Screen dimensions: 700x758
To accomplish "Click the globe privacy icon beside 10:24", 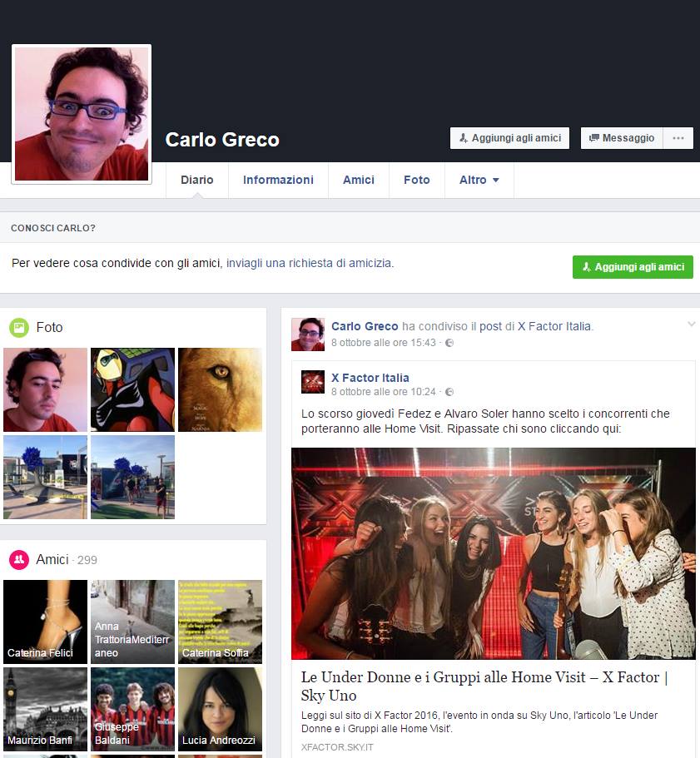I will (x=449, y=392).
